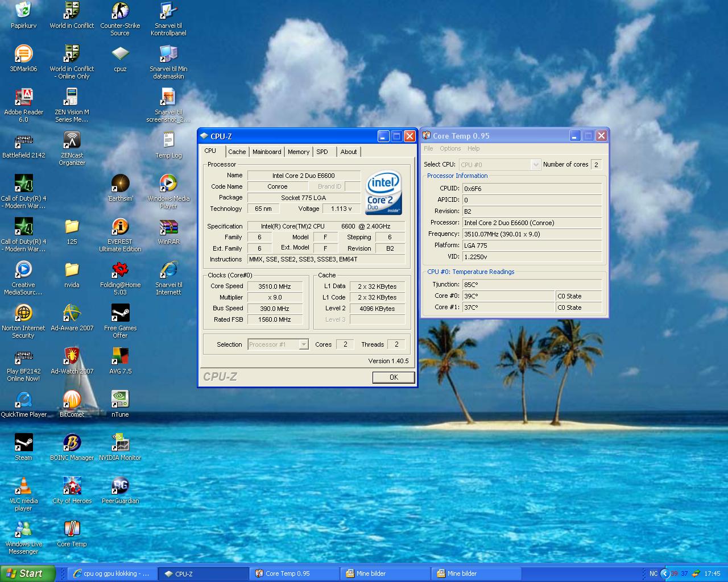This screenshot has width=728, height=582.
Task: Switch to the Memory tab in CPU-Z
Action: coord(299,152)
